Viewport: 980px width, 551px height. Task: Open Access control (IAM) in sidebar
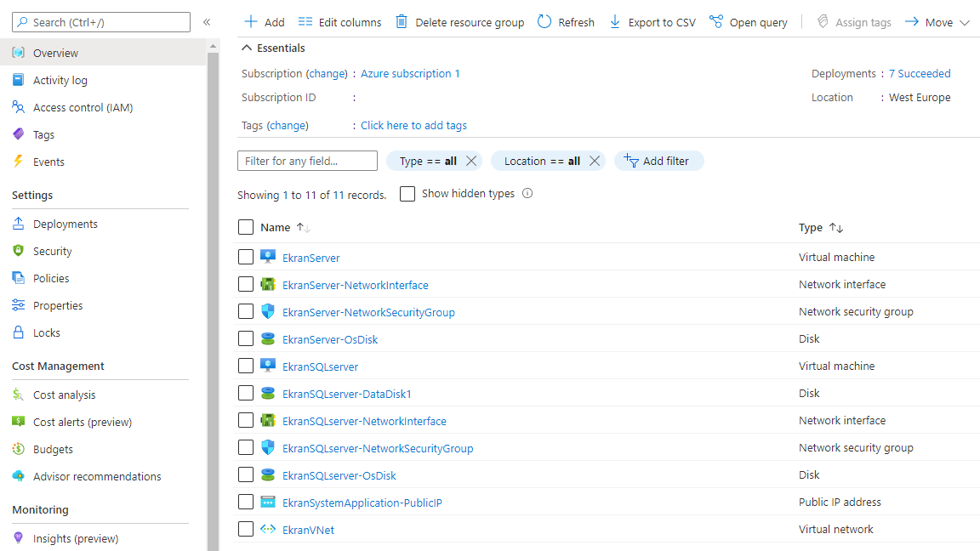[83, 108]
